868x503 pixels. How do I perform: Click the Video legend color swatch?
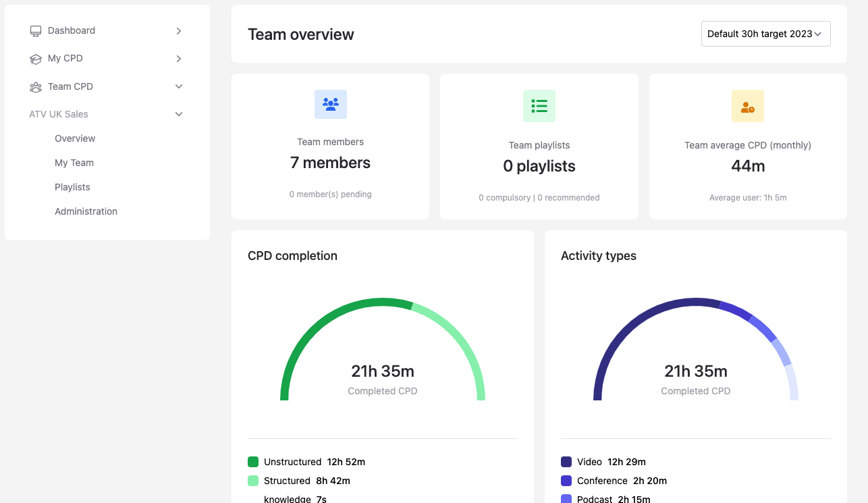pos(566,462)
